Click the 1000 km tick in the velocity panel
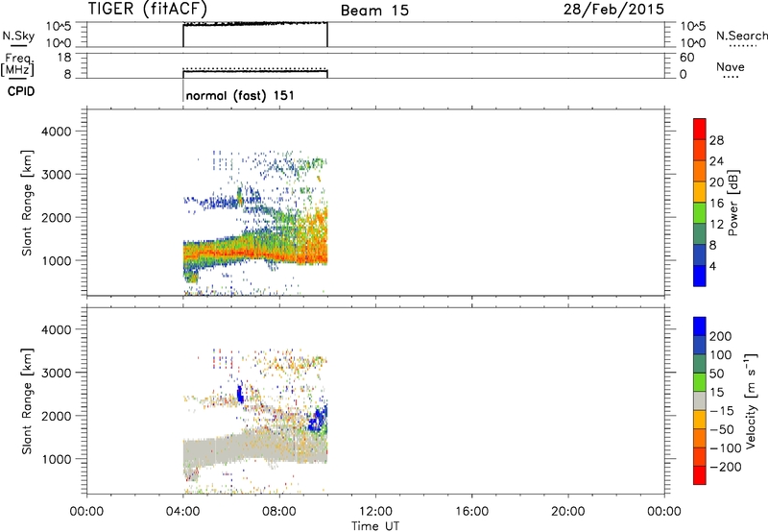This screenshot has width=768, height=532. click(57, 459)
